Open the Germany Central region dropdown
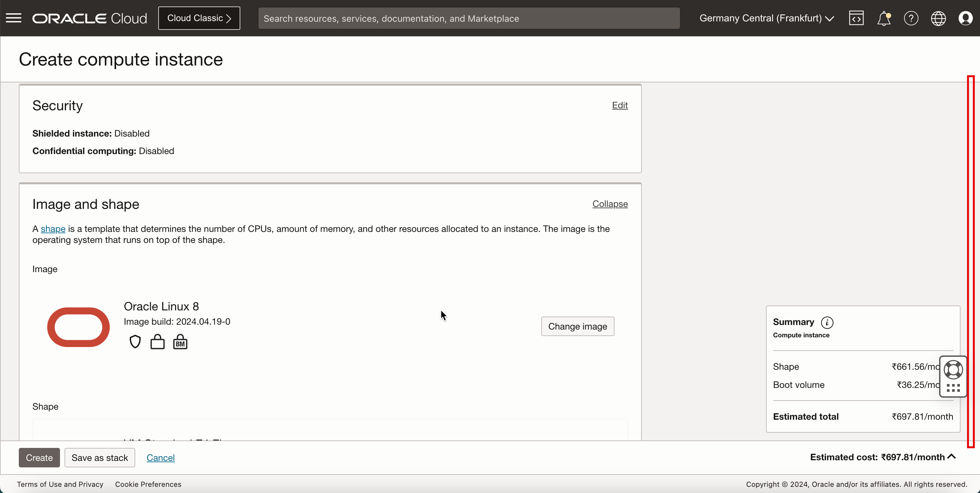Image resolution: width=980 pixels, height=493 pixels. [x=766, y=18]
